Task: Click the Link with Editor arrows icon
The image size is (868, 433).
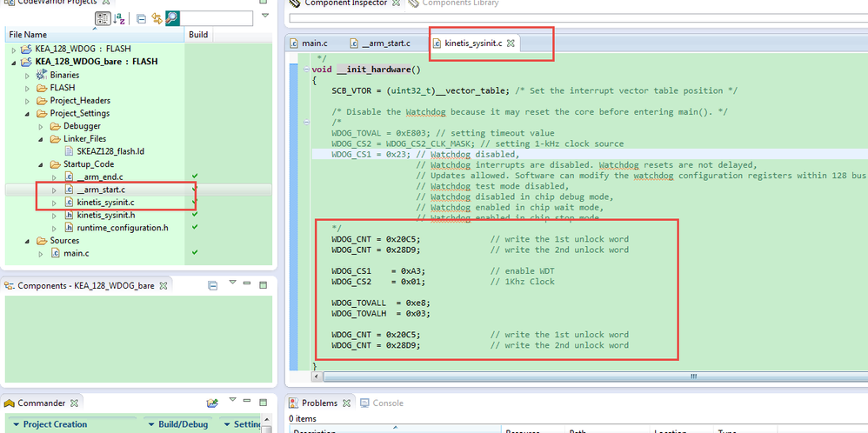Action: 157,19
